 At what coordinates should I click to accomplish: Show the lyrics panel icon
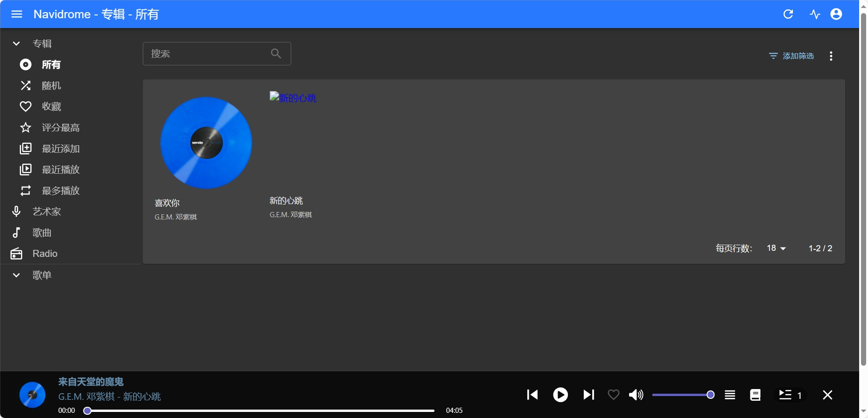(755, 395)
